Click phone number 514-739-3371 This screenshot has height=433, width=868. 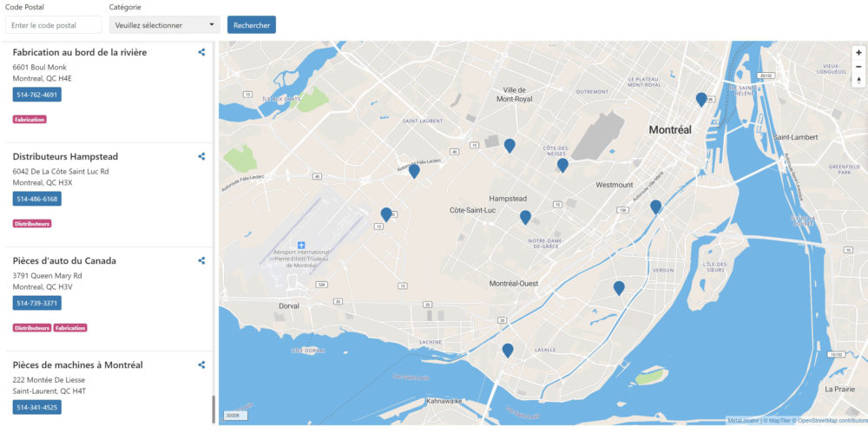coord(37,303)
